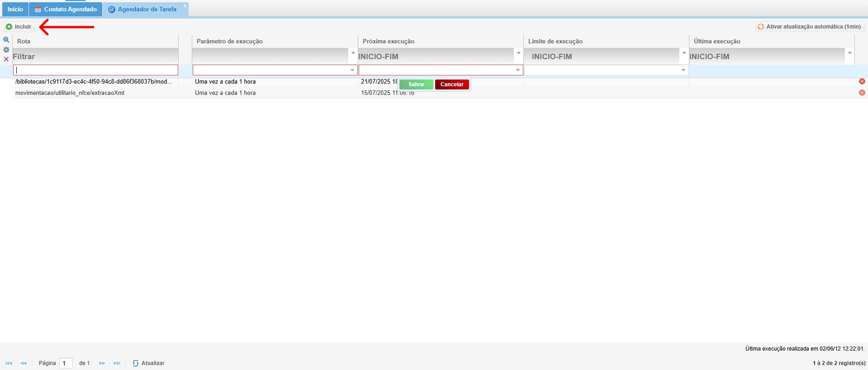This screenshot has height=370, width=868.
Task: Enable automatic refresh every 1 minute
Action: click(x=810, y=27)
